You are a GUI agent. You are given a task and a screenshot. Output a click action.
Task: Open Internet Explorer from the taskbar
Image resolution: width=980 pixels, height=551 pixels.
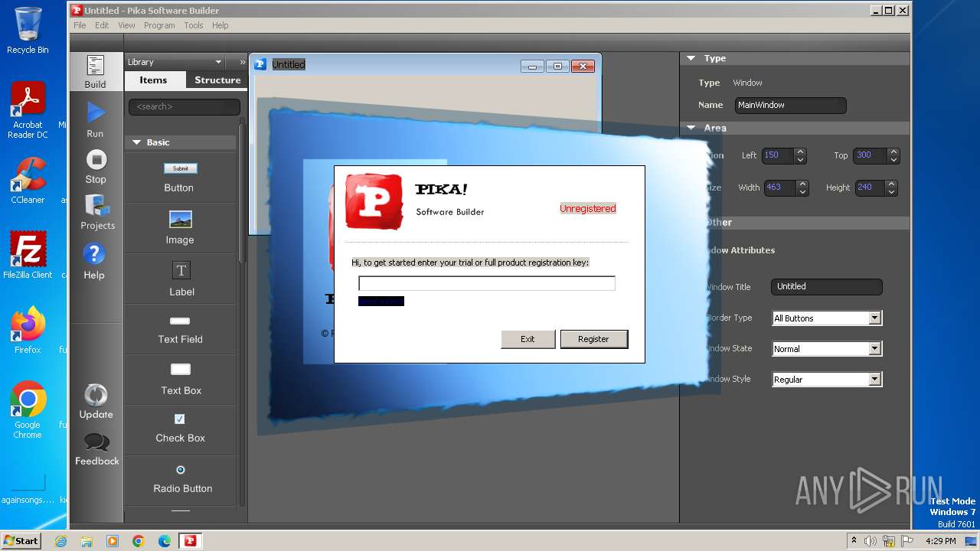60,541
